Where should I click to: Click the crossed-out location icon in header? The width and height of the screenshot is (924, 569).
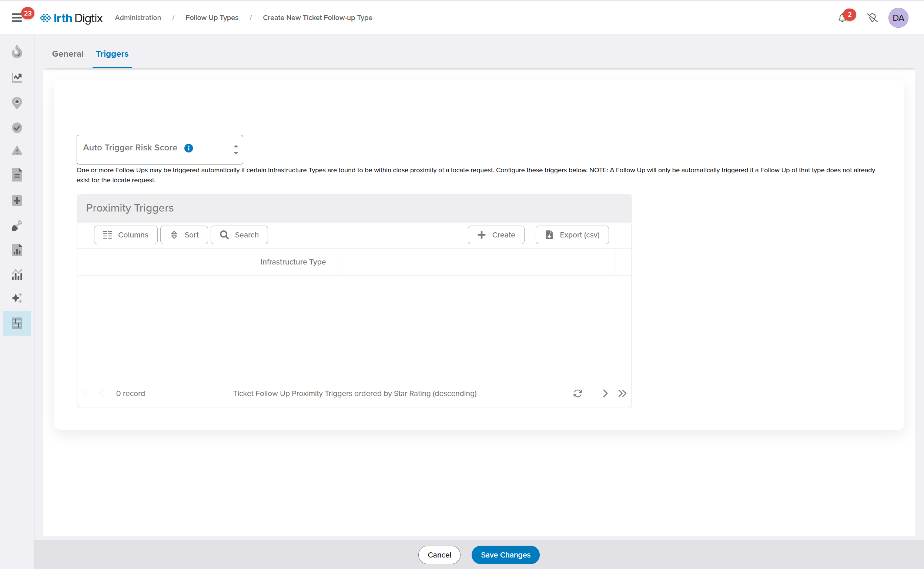(872, 18)
